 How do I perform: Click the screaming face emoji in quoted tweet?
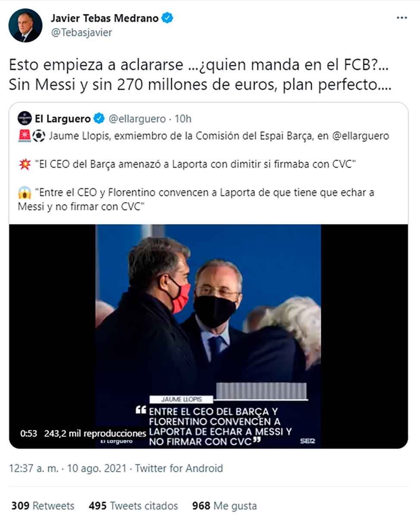pyautogui.click(x=24, y=193)
